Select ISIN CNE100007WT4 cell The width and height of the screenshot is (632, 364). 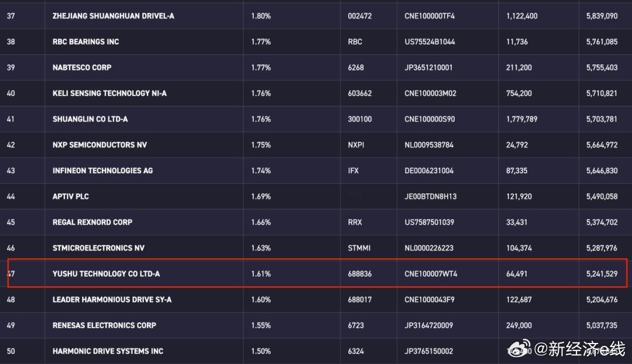pyautogui.click(x=431, y=274)
